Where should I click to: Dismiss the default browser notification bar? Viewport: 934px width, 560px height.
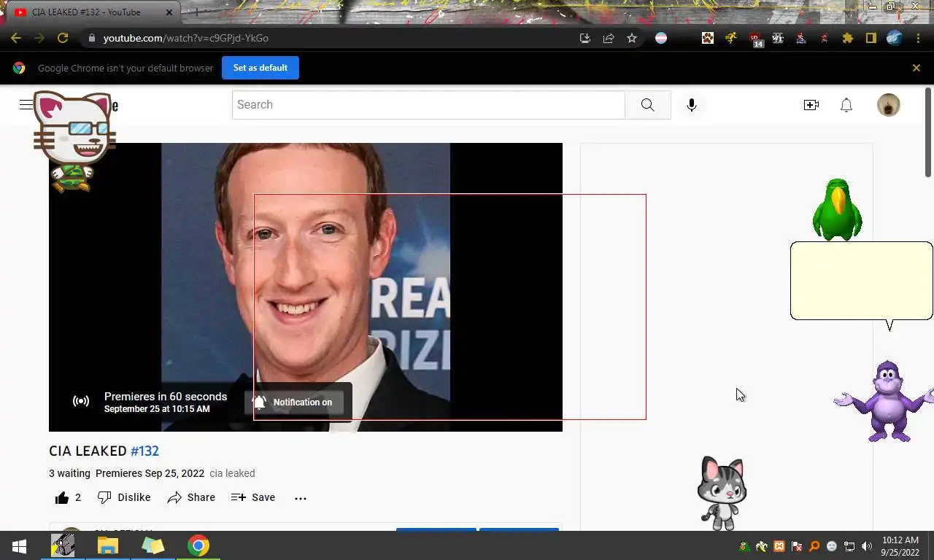916,68
